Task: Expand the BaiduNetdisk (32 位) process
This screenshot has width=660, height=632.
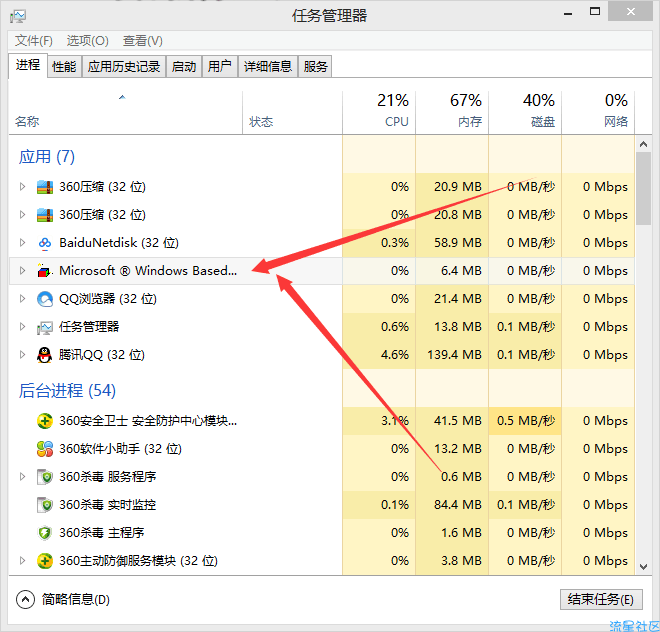Action: coord(22,243)
